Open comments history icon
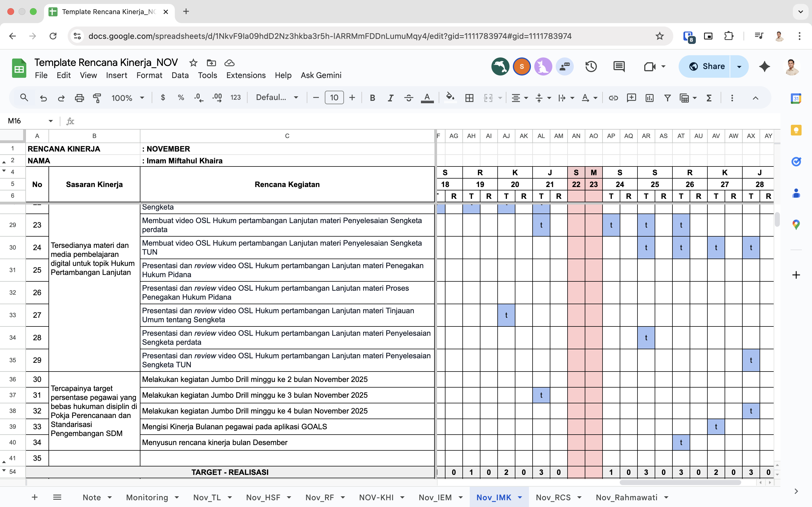The width and height of the screenshot is (812, 507). click(619, 66)
